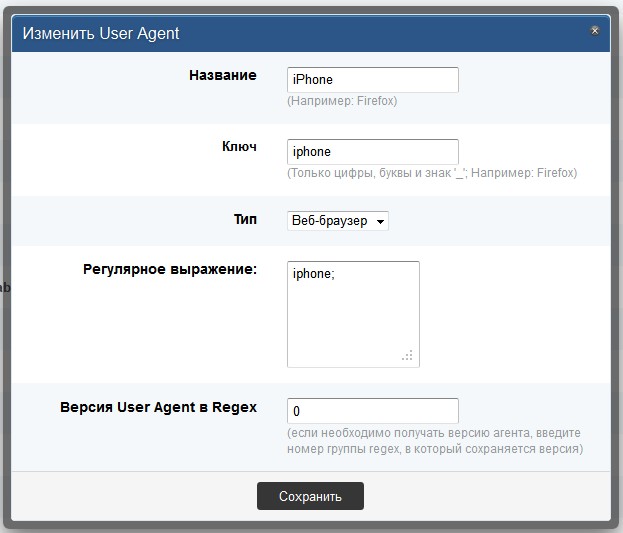Click the dialog title Изменить User Agent
The width and height of the screenshot is (623, 533).
101,33
